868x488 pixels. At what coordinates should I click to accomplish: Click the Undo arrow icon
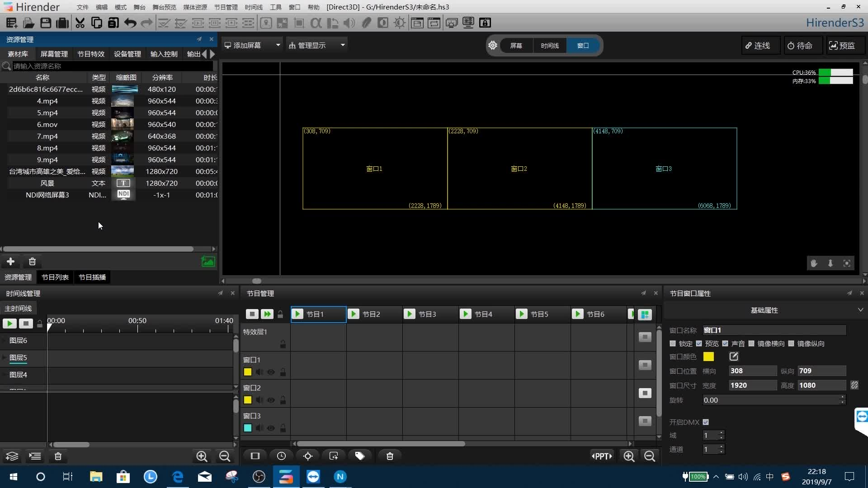click(130, 23)
